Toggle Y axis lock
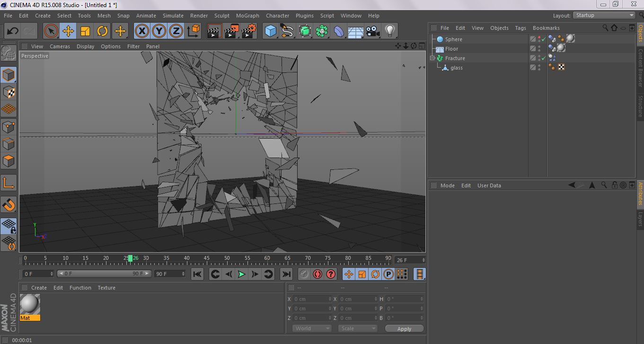This screenshot has width=644, height=344. tap(159, 32)
